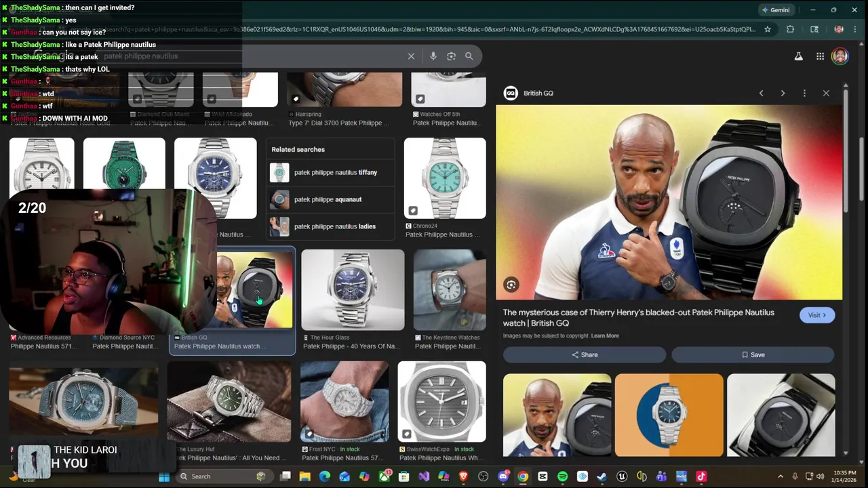Image resolution: width=868 pixels, height=488 pixels.
Task: Open the taskbar volume control
Action: tap(820, 476)
